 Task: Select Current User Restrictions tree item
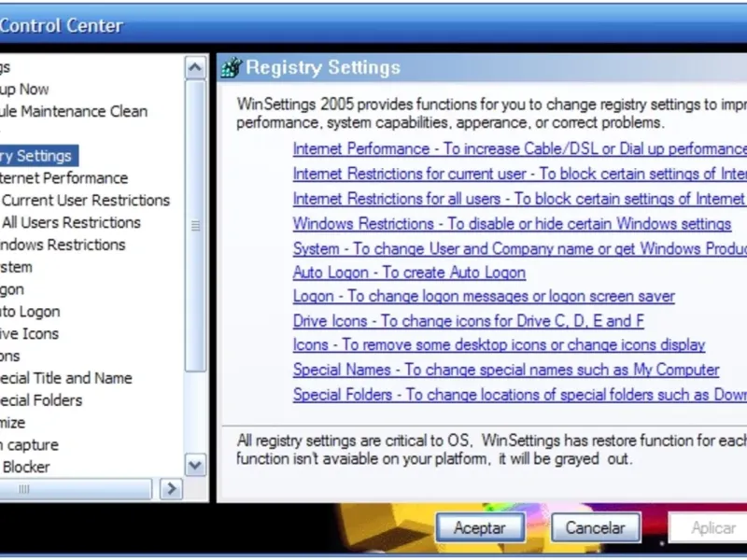tap(85, 201)
